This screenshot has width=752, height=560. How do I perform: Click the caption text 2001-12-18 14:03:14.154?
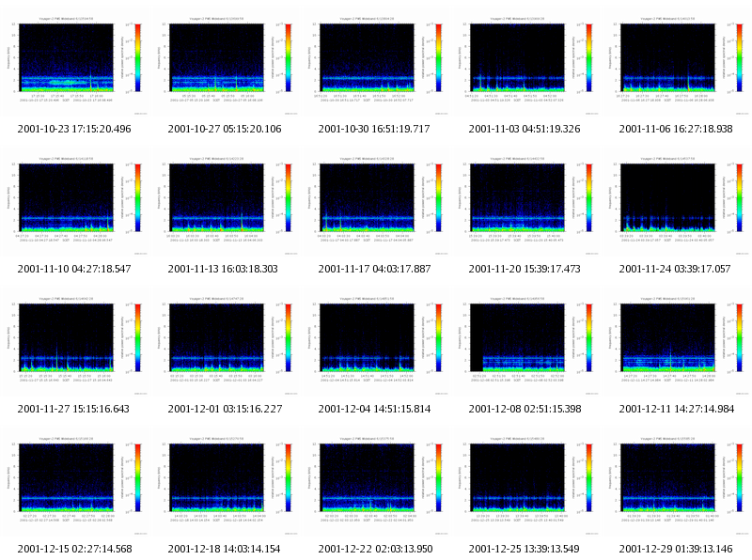pyautogui.click(x=224, y=549)
